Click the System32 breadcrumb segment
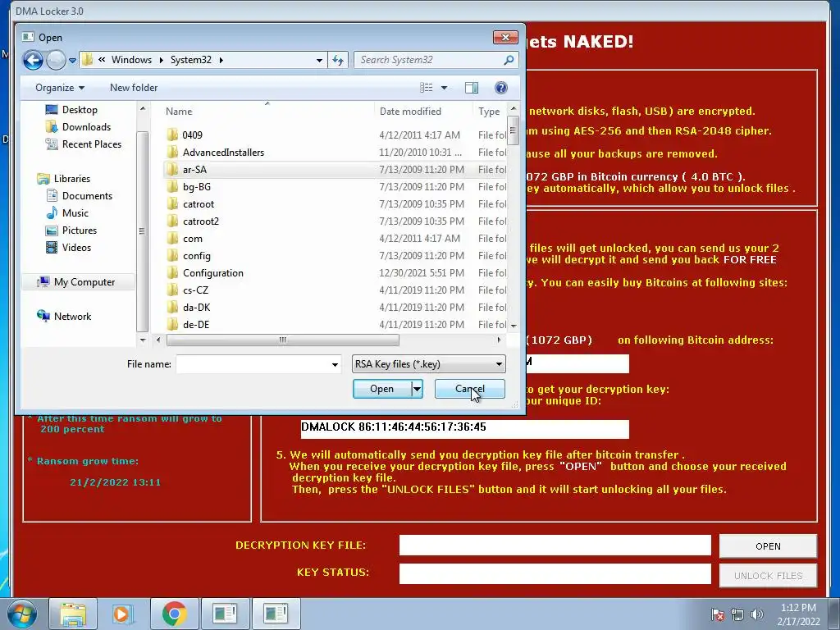Viewport: 840px width, 630px height. (x=190, y=60)
